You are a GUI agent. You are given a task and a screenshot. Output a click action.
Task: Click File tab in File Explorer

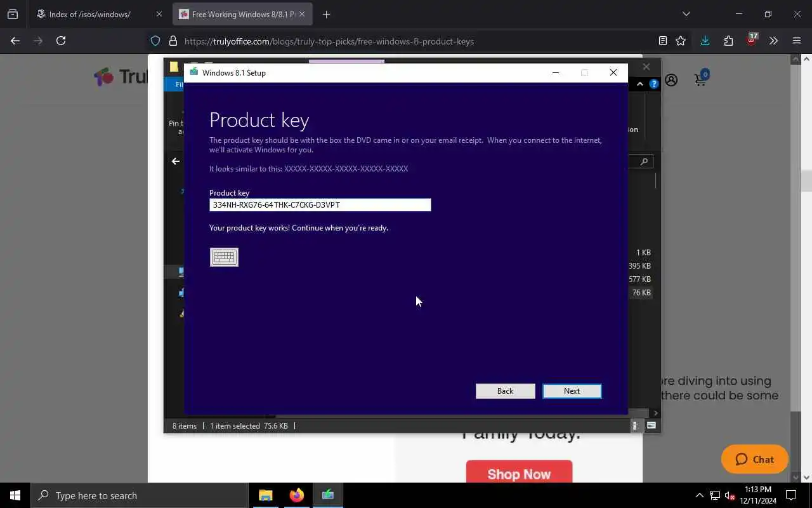point(175,84)
